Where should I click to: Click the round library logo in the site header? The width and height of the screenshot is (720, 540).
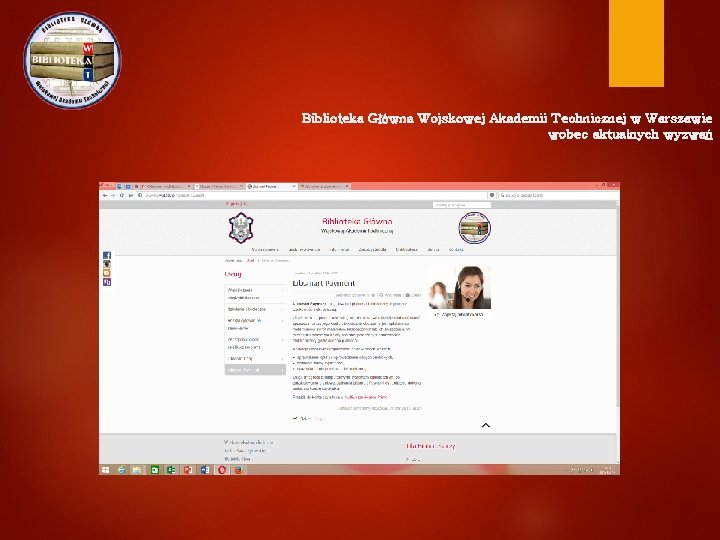point(474,228)
